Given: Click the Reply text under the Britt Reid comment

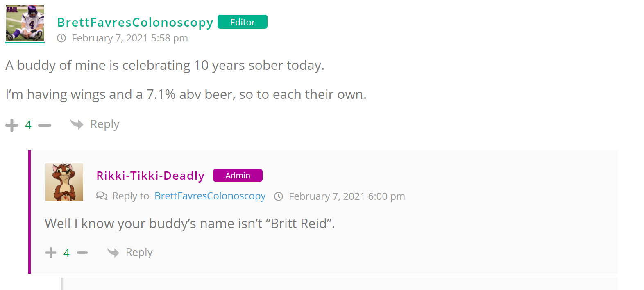Looking at the screenshot, I should pyautogui.click(x=139, y=252).
